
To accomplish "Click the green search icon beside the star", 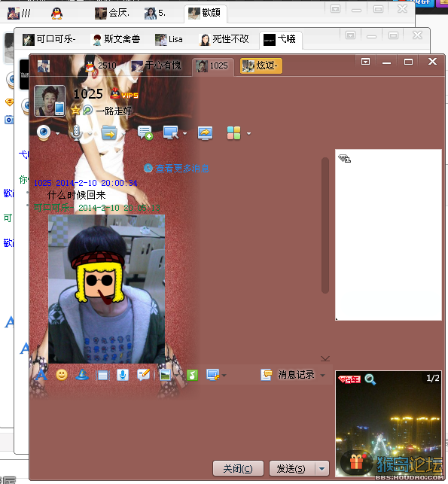I will [x=87, y=110].
